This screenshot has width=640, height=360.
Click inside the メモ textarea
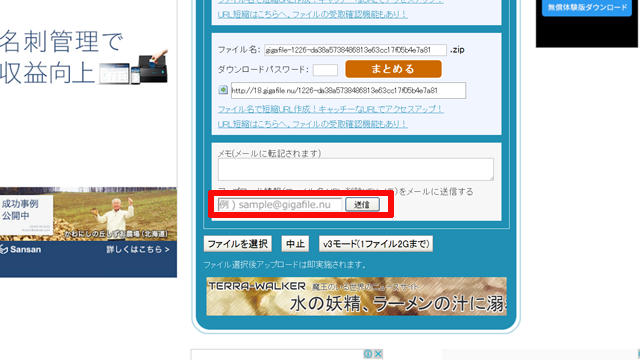(x=356, y=169)
